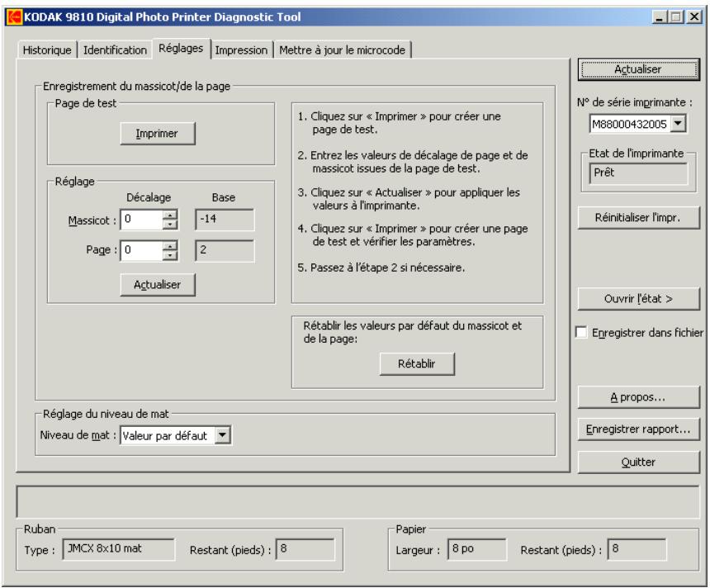Click the Kodak icon in the title bar

[14, 17]
